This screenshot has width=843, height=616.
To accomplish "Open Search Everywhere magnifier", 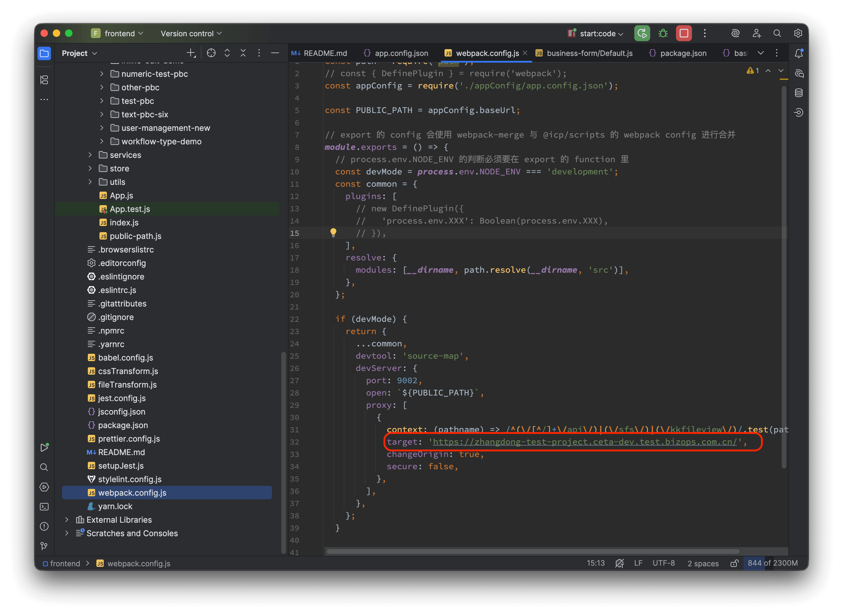I will 777,33.
